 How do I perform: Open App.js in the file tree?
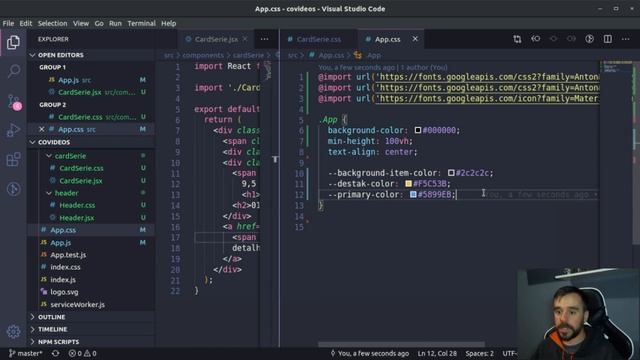91,242
